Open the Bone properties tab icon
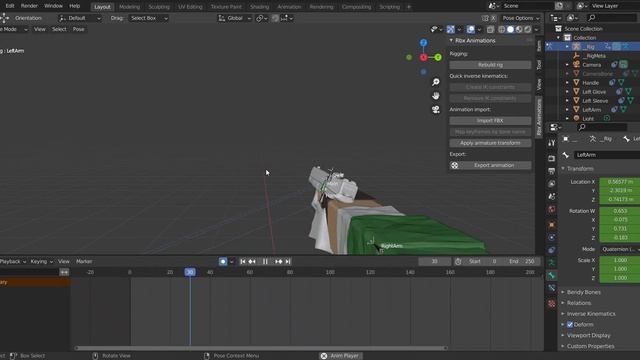This screenshot has width=640, height=360. click(x=551, y=276)
